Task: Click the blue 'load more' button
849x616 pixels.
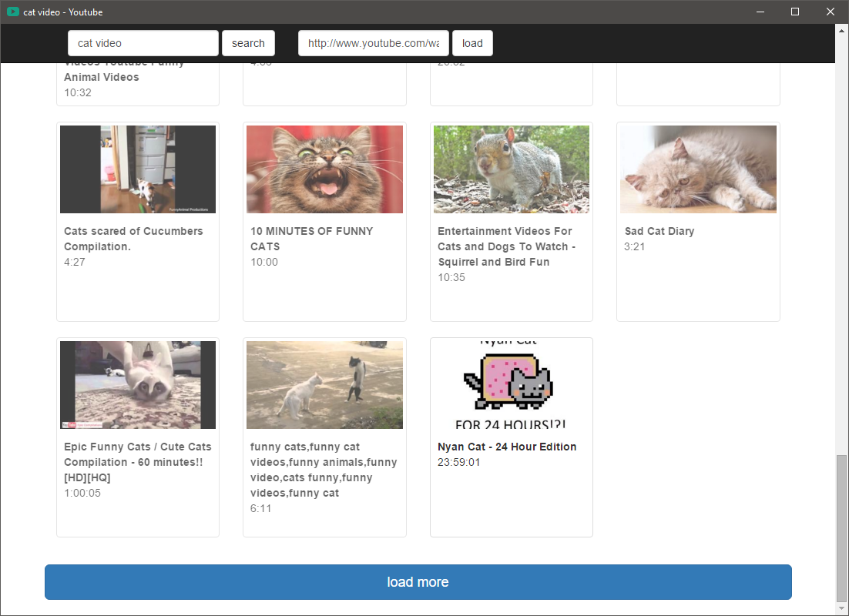Action: (x=418, y=582)
